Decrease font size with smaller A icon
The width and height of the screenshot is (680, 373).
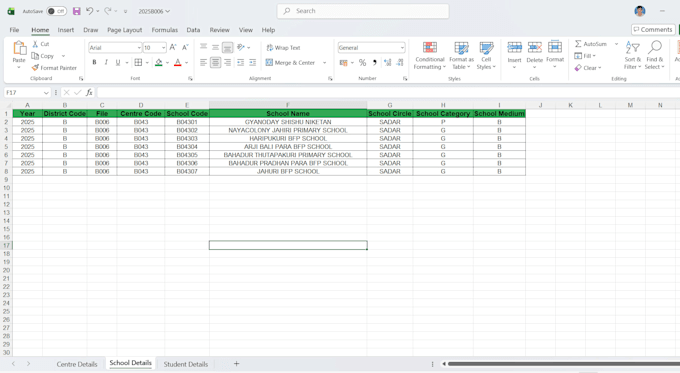tap(185, 47)
